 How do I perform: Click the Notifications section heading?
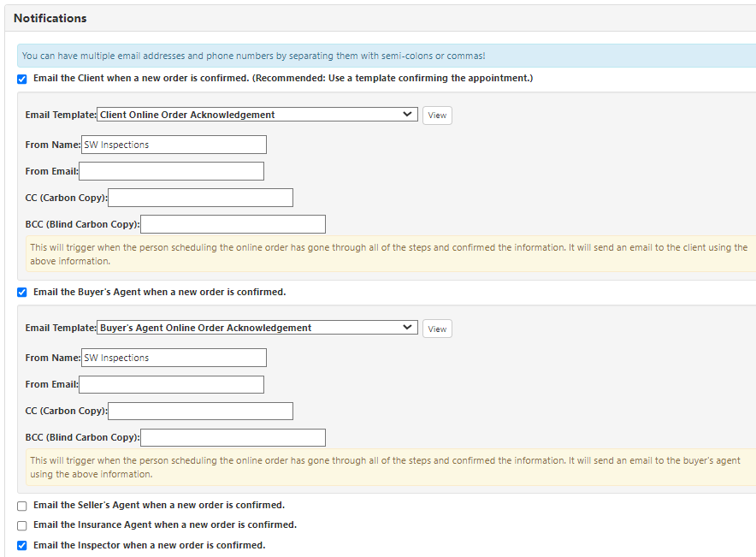tap(50, 18)
